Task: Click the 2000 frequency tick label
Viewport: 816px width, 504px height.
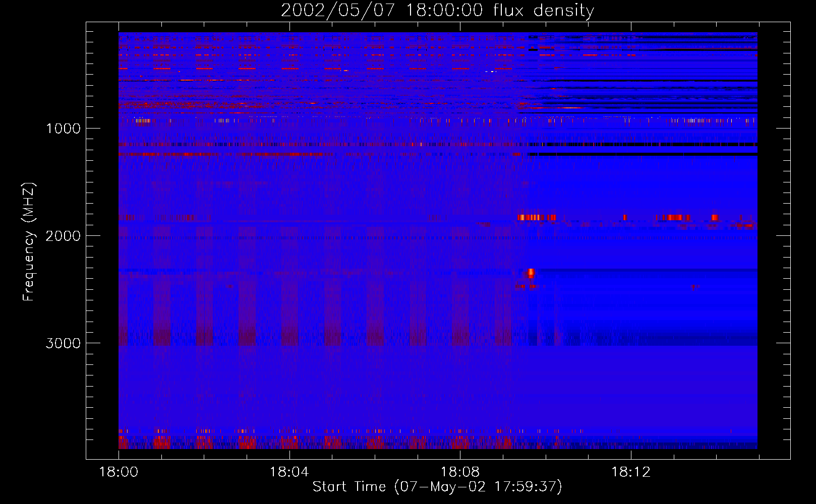Action: [x=63, y=236]
